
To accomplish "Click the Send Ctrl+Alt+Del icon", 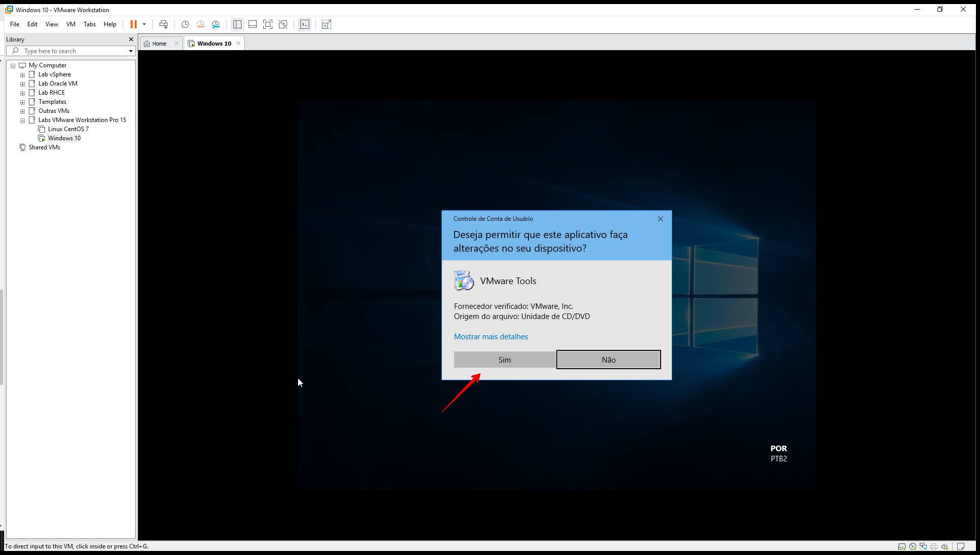I will pos(163,24).
